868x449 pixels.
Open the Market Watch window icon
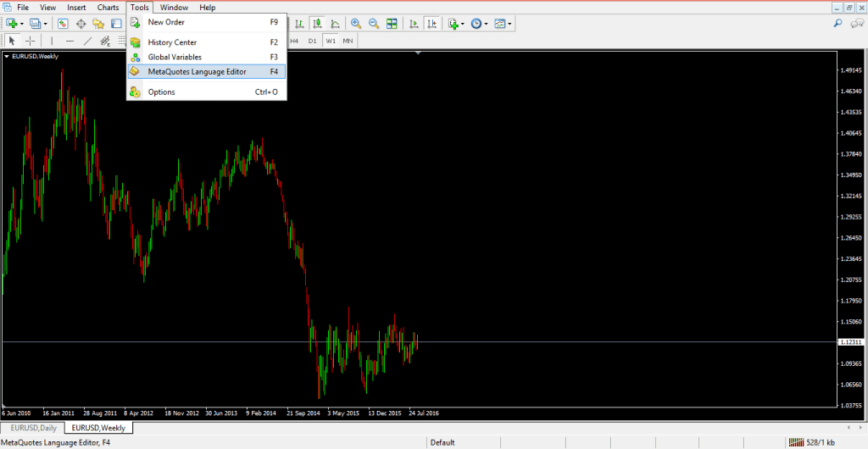click(x=63, y=23)
